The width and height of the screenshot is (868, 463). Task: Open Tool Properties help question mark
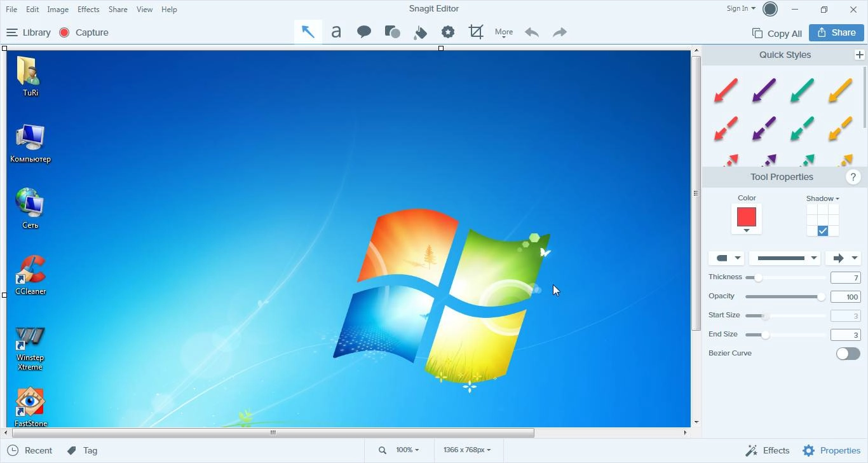pos(853,177)
